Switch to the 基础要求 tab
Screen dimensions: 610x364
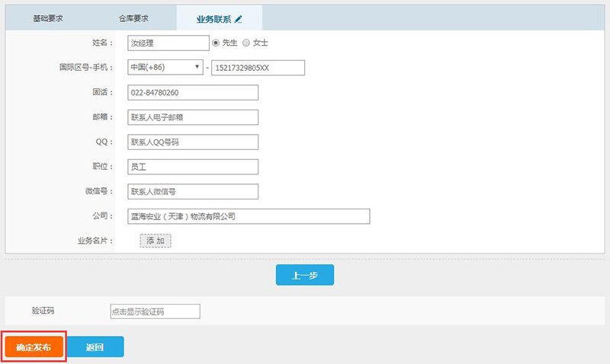[48, 18]
